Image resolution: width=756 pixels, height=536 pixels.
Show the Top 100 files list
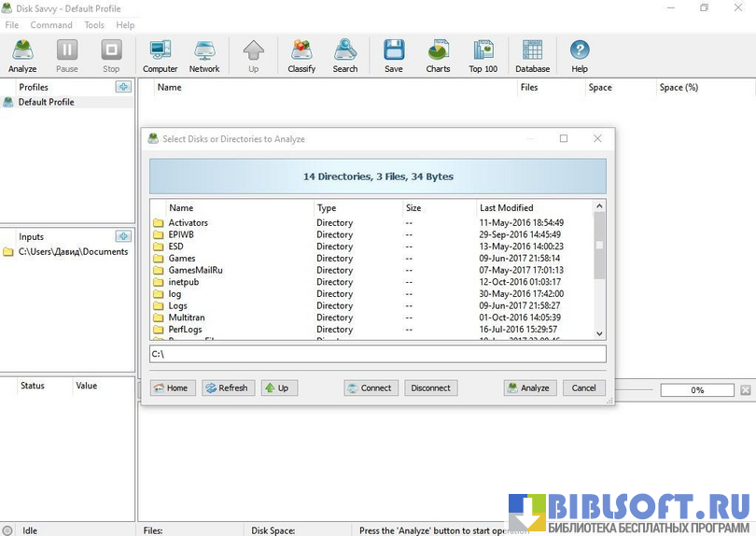[x=483, y=56]
